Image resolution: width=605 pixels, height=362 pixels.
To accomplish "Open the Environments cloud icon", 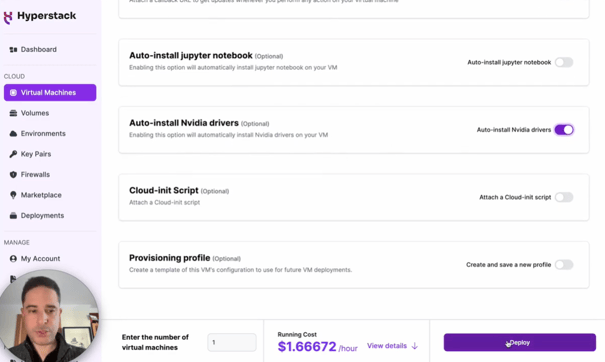I will [14, 134].
